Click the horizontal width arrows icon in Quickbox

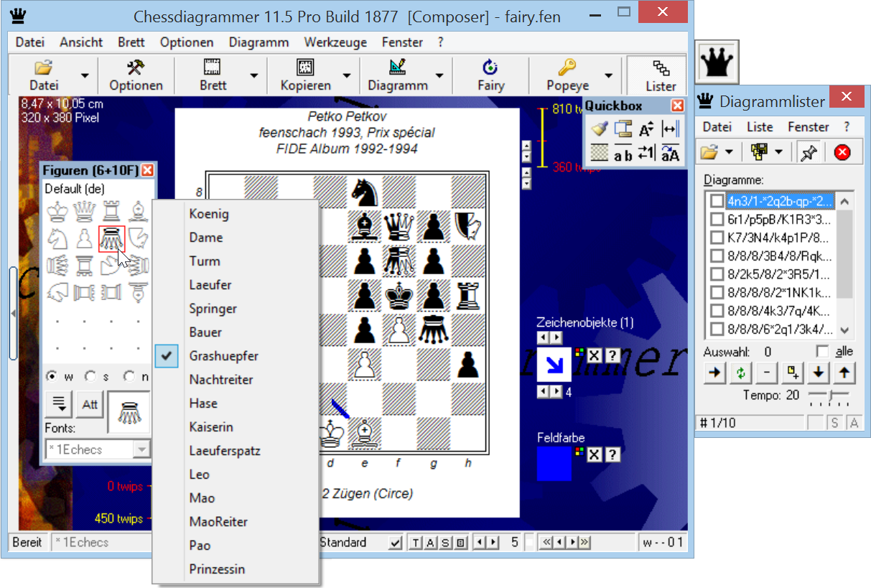pos(670,129)
